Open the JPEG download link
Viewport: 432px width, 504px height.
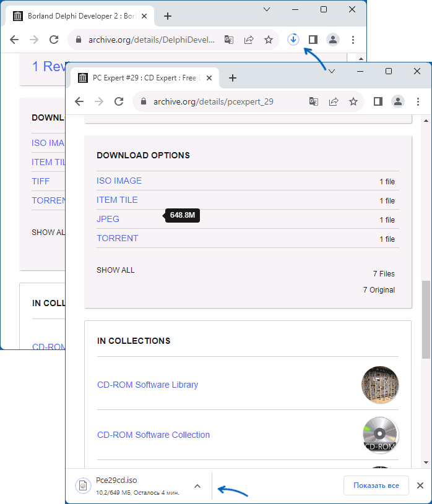(108, 219)
